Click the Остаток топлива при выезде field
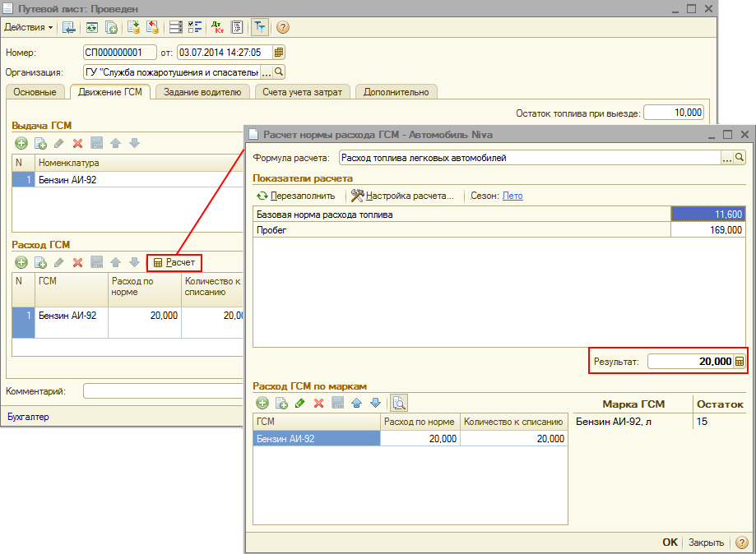The height and width of the screenshot is (554, 756). pos(674,113)
